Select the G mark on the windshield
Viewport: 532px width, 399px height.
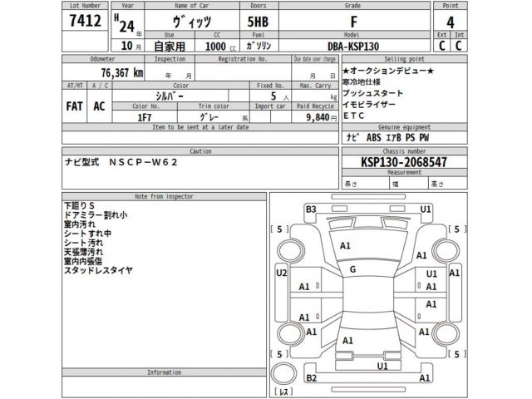click(x=352, y=269)
